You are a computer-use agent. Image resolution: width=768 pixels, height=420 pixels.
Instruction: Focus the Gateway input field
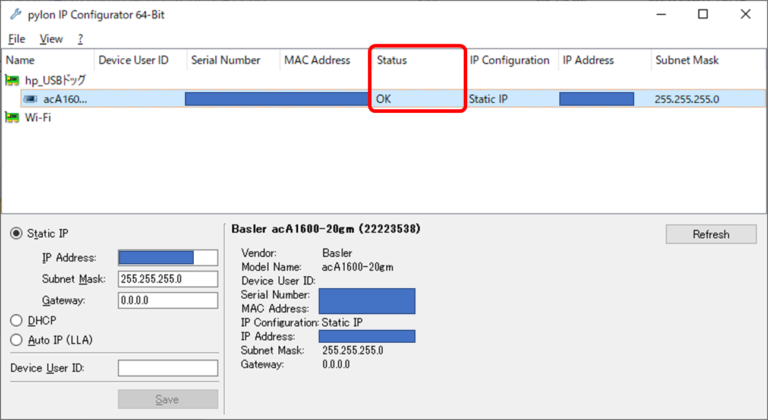167,300
